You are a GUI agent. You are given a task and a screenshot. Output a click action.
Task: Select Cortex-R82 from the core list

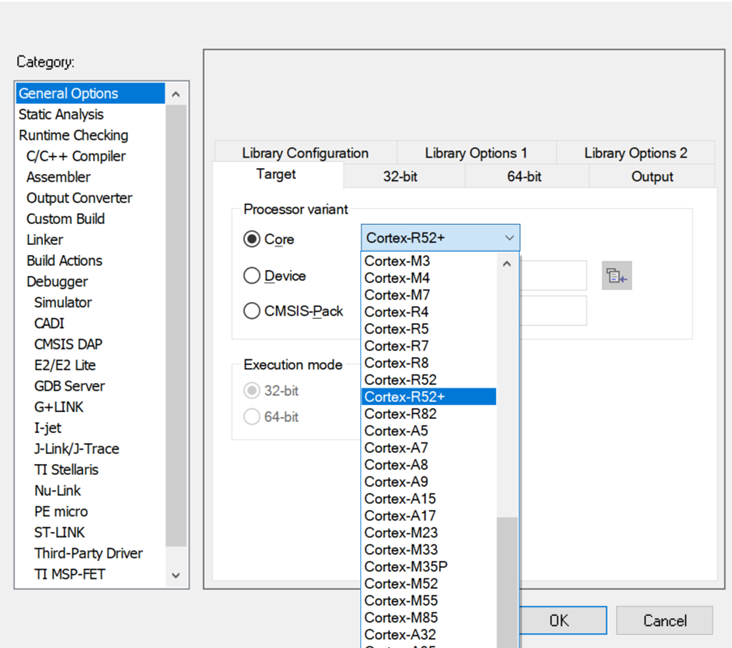tap(400, 413)
